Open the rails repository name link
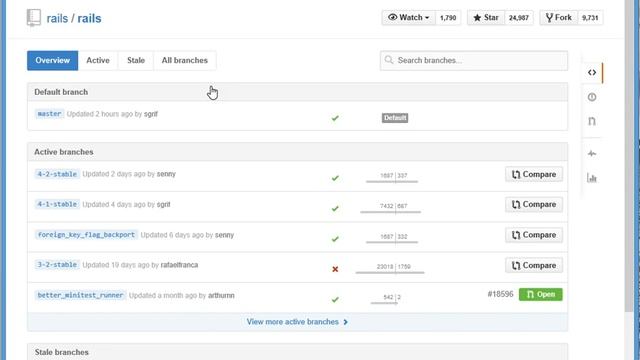Image resolution: width=640 pixels, height=360 pixels. [x=89, y=18]
